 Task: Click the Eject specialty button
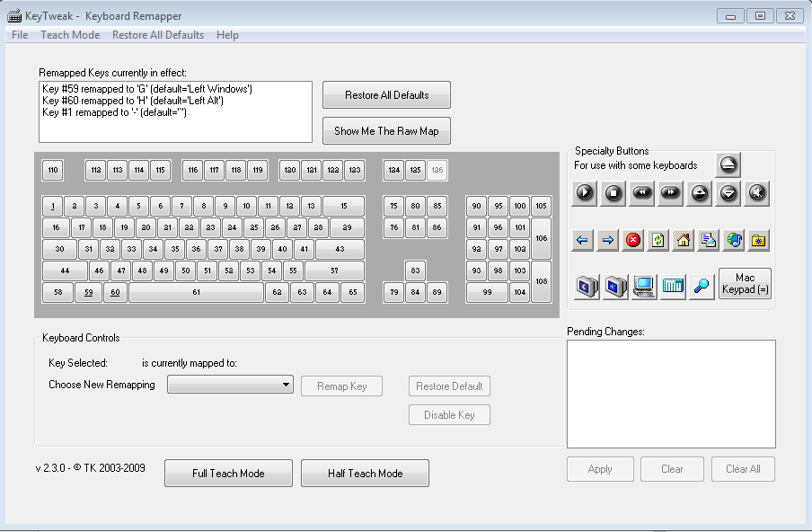(728, 164)
